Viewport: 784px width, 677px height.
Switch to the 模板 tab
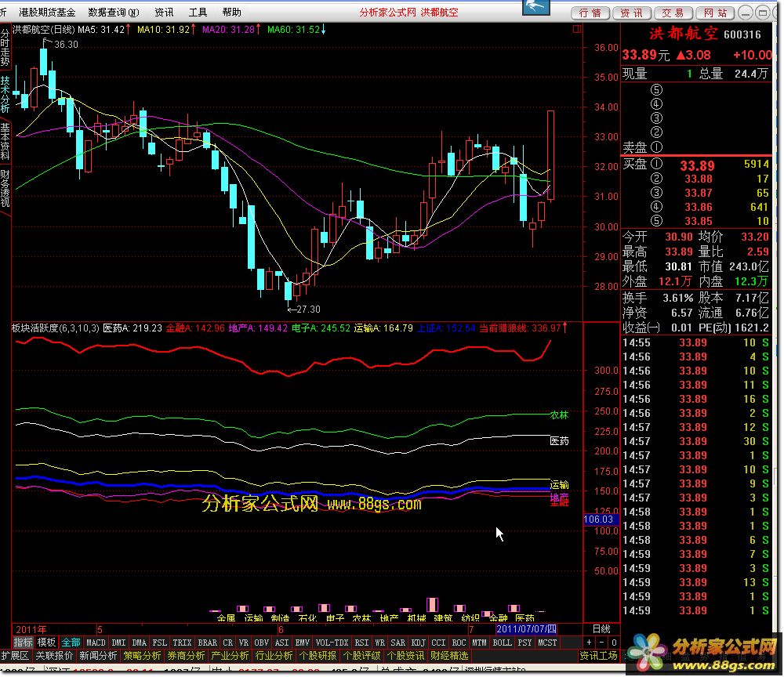pos(46,643)
